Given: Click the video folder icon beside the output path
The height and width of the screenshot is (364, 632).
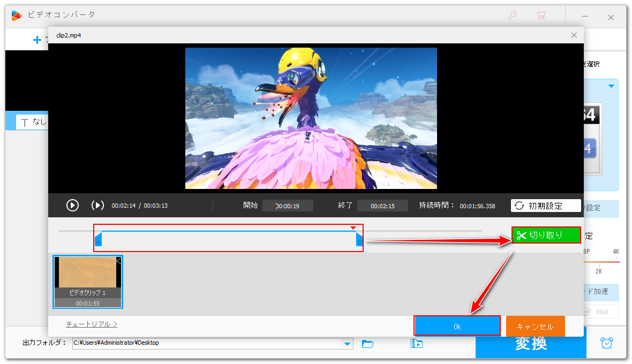Looking at the screenshot, I should (x=417, y=343).
